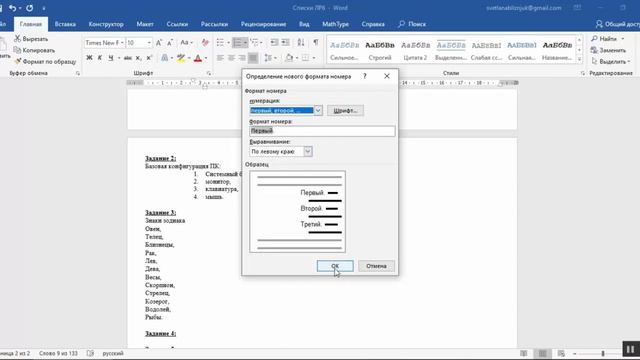Apply red font color A
640x360 pixels.
[198, 58]
